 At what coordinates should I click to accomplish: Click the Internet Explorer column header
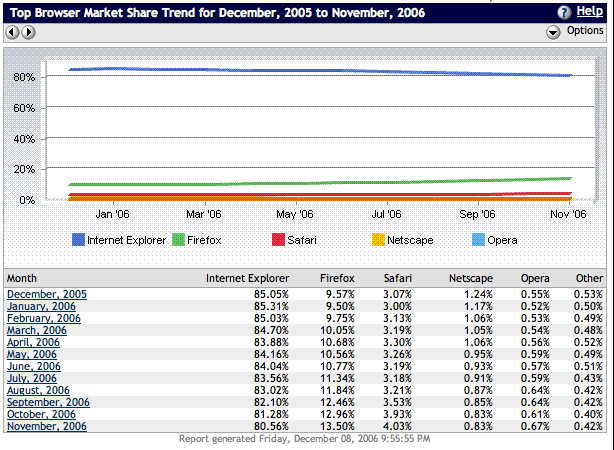(x=247, y=278)
